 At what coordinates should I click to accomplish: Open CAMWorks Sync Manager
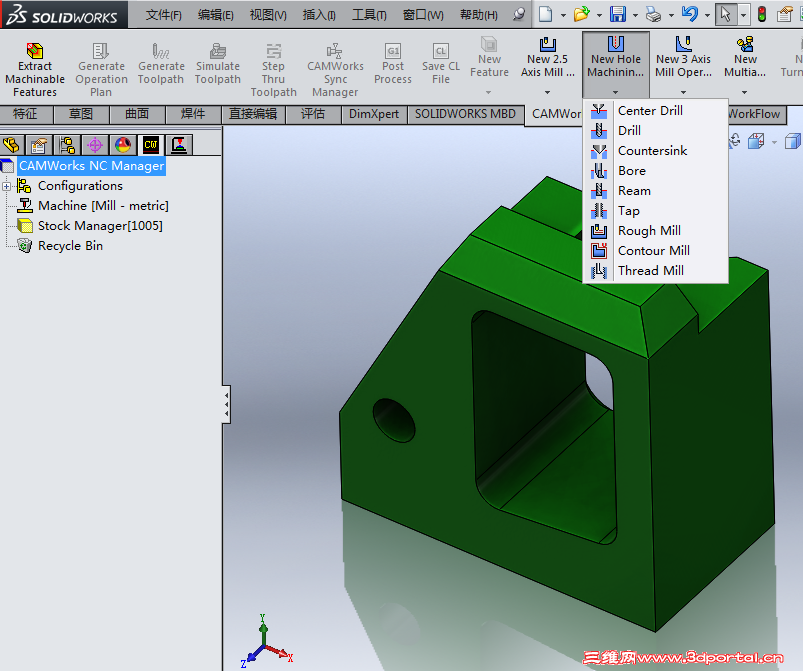335,70
